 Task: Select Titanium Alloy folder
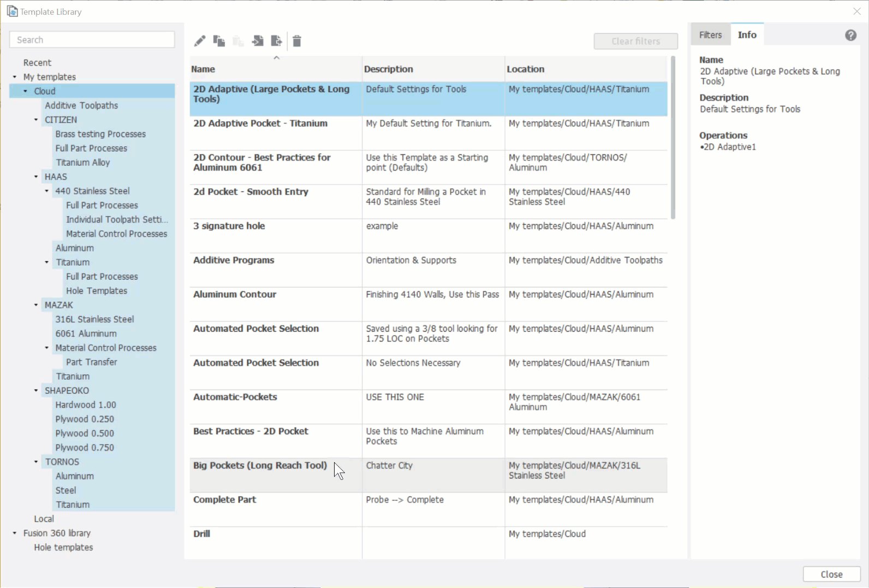82,163
